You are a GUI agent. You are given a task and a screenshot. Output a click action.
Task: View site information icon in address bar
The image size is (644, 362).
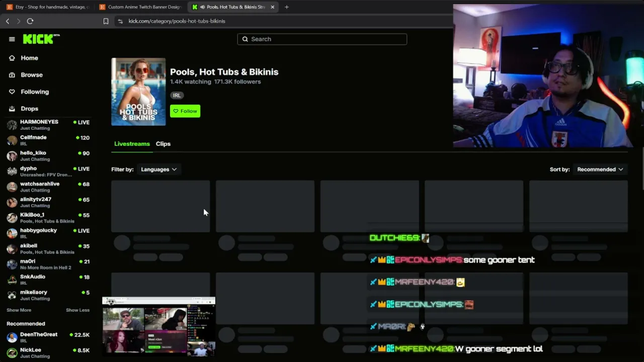120,21
